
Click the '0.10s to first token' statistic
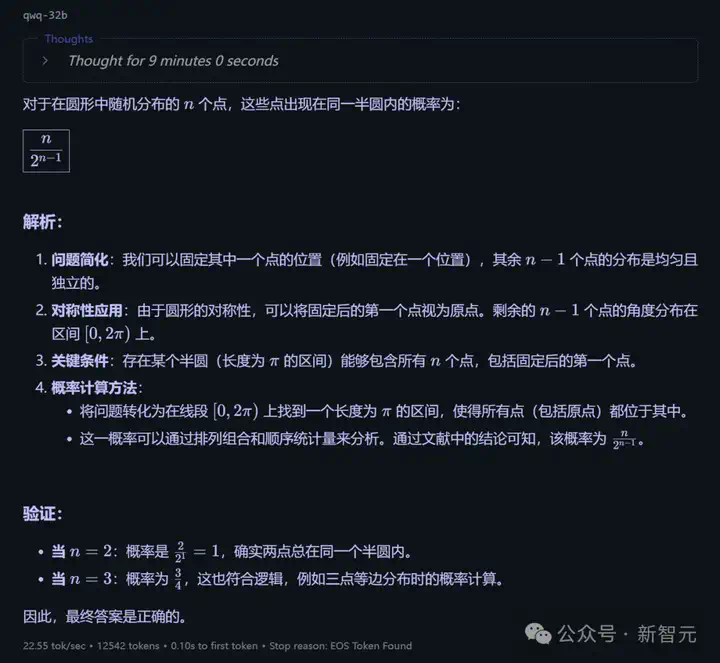[214, 646]
